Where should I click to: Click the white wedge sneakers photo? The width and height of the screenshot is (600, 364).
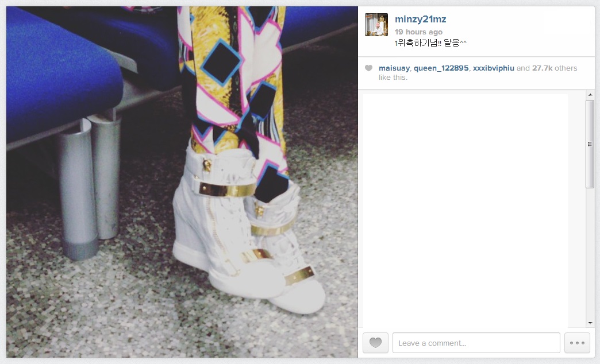pyautogui.click(x=182, y=182)
